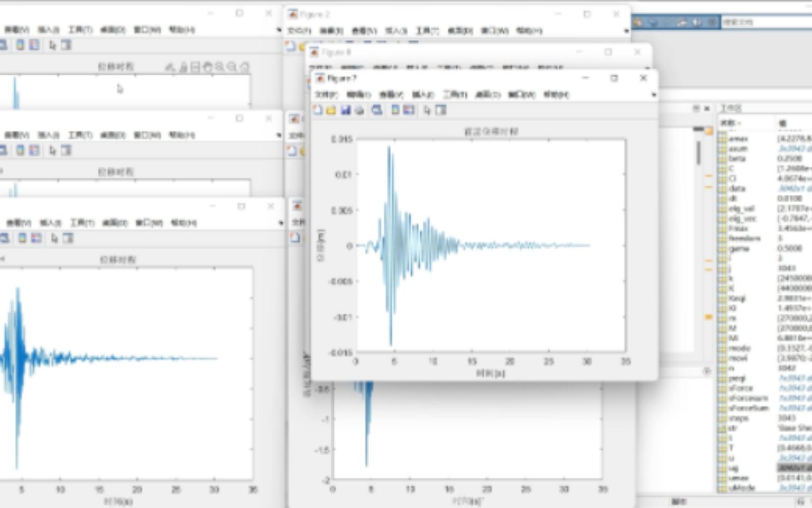This screenshot has width=812, height=508.
Task: Select variable beta in workspace
Action: [x=737, y=159]
